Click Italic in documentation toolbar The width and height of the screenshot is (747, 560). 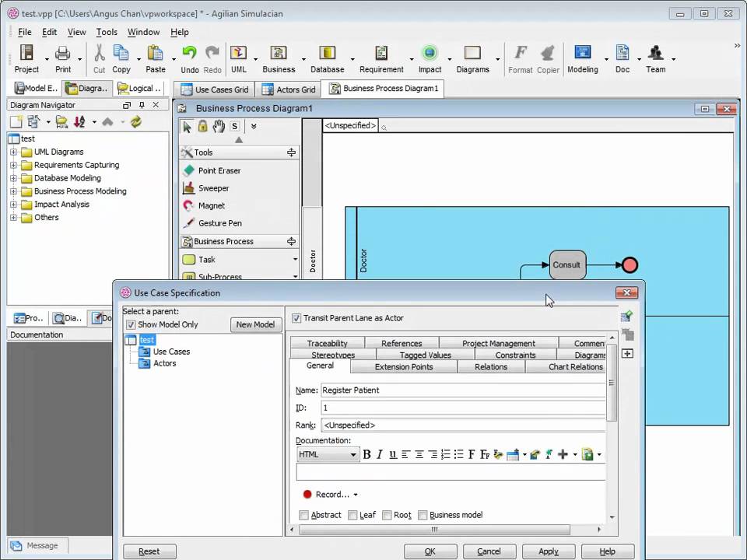pos(380,454)
